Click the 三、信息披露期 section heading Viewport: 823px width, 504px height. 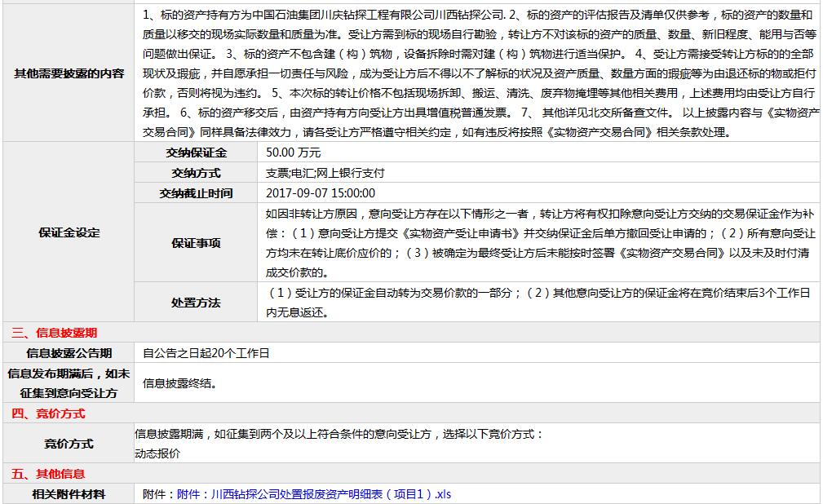(54, 333)
